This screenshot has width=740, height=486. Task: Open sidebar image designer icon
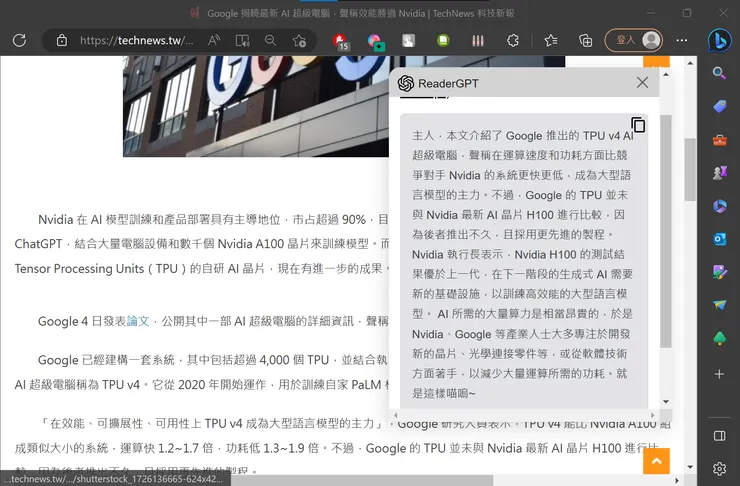tap(720, 272)
